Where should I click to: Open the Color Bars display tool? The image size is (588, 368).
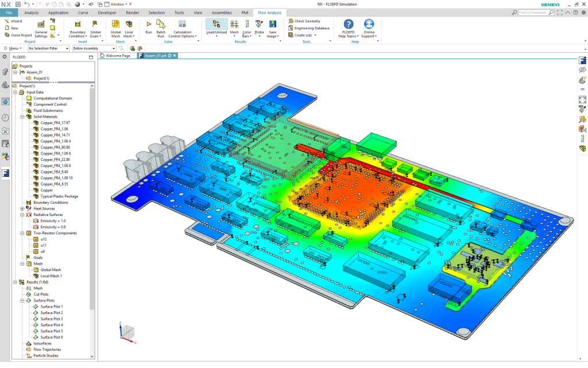click(246, 29)
